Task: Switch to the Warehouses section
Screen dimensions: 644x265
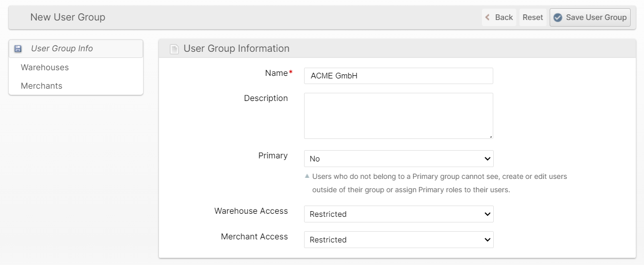Action: click(x=45, y=68)
